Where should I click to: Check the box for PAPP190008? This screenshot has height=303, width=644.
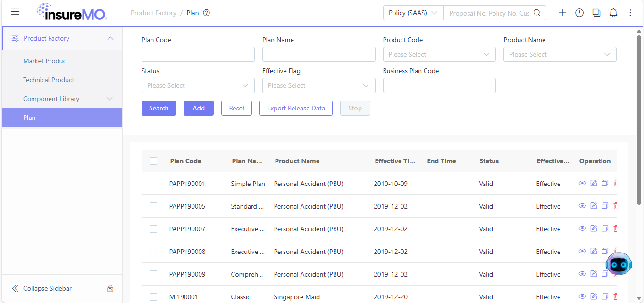(x=153, y=252)
